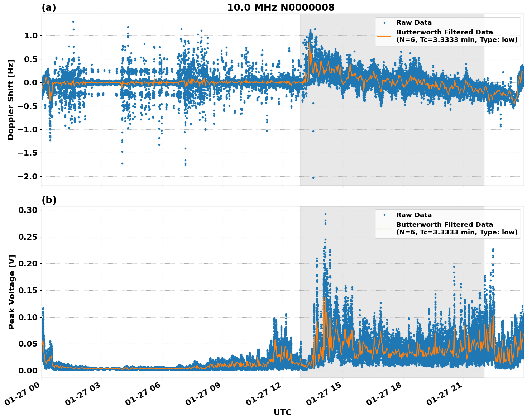The width and height of the screenshot is (527, 420).
Task: Select the "−1.0" Doppler axis tick label
Action: 28,129
